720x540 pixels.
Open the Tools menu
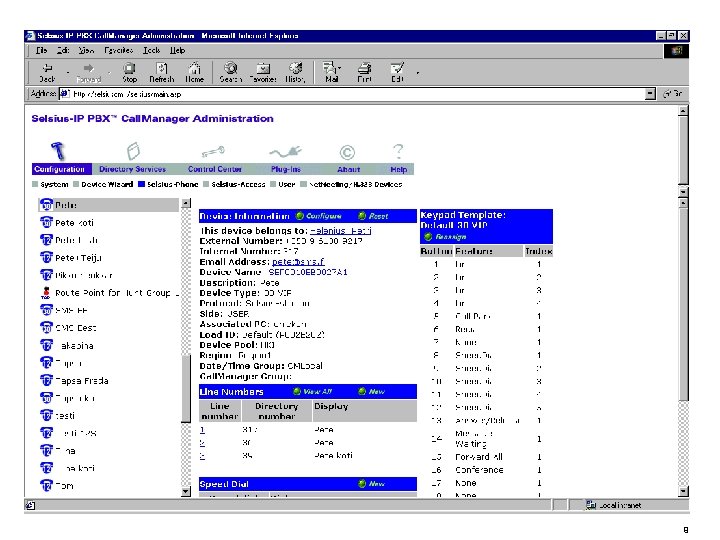tap(152, 51)
